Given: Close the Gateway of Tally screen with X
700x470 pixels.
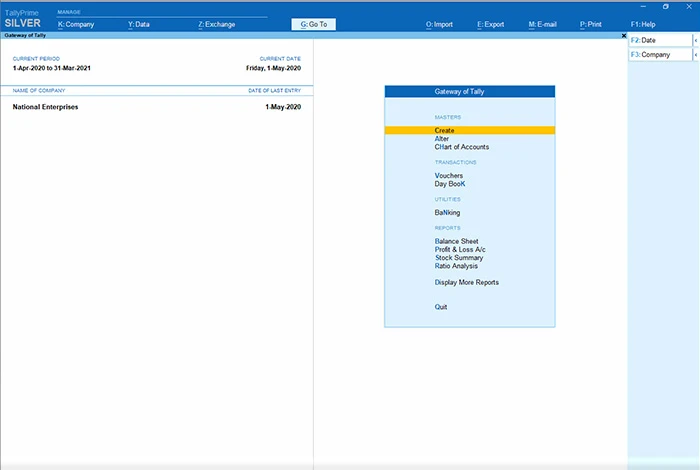Looking at the screenshot, I should tap(624, 35).
